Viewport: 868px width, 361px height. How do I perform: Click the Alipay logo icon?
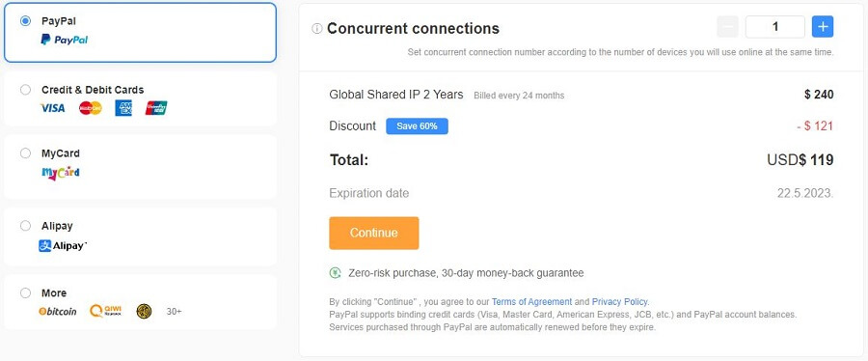pos(63,246)
